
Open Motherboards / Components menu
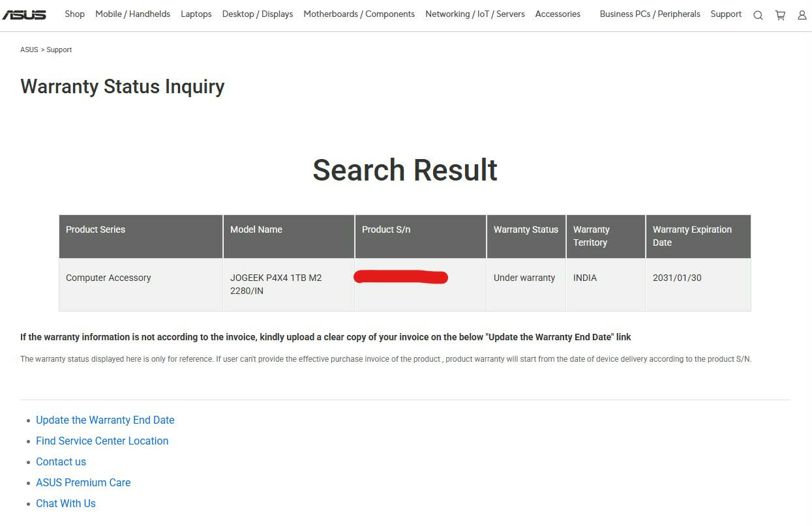pos(359,14)
